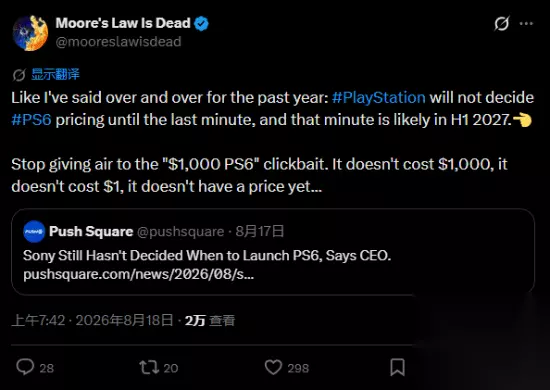
Task: Click the Grok translate icon beside 显示翻译
Action: (x=19, y=75)
